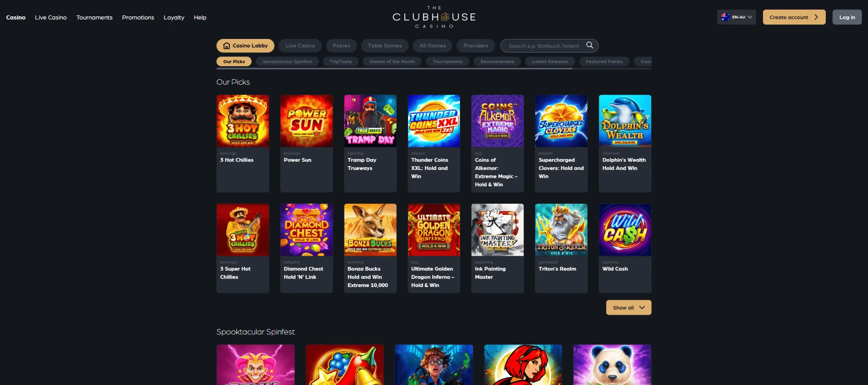Switch to the Pokies category tab

(x=341, y=46)
